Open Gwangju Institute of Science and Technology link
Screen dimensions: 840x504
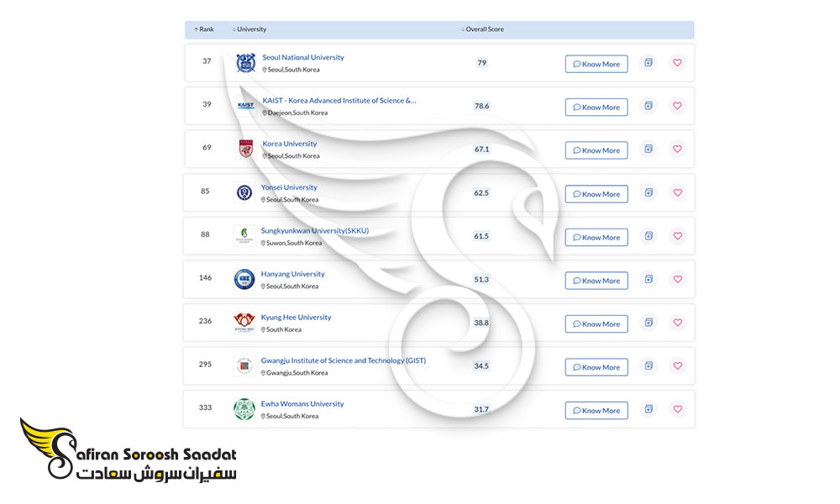click(344, 361)
